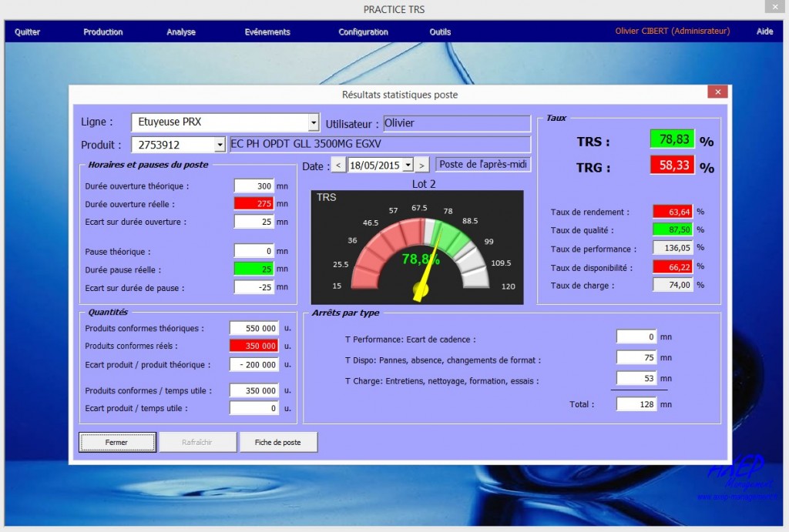Click the Pause théorique value field
The height and width of the screenshot is (532, 789).
(x=254, y=251)
